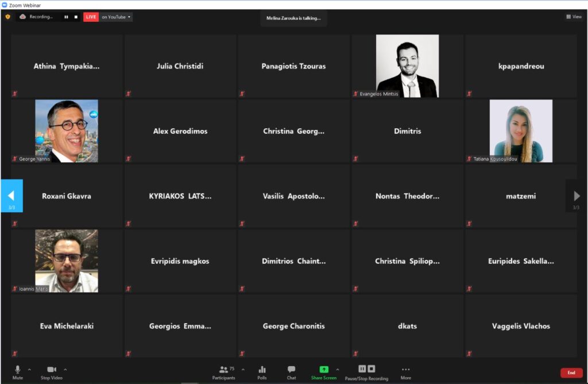Image resolution: width=588 pixels, height=384 pixels.
Task: Expand the video options arrow beside Stop Video
Action: pos(65,369)
